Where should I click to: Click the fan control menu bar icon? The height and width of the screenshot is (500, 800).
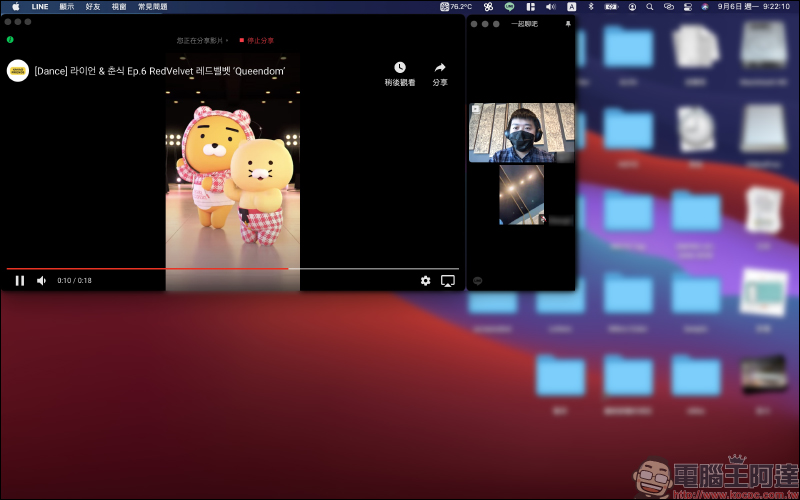(489, 7)
